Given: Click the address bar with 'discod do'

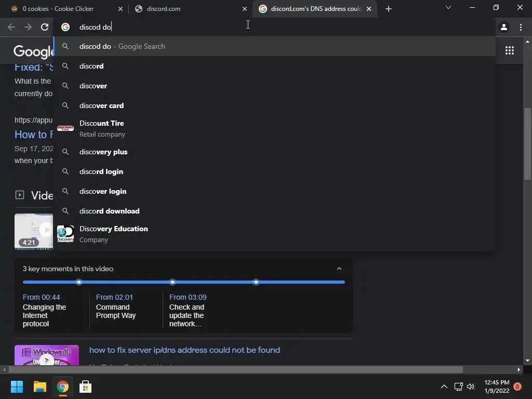Looking at the screenshot, I should (274, 27).
